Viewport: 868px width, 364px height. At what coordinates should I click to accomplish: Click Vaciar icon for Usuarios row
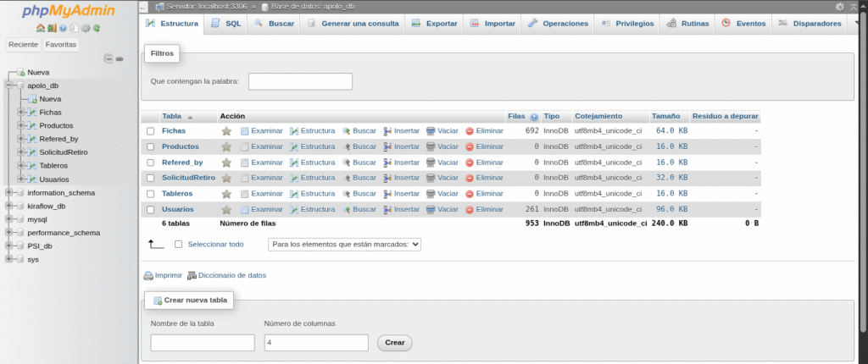(431, 210)
